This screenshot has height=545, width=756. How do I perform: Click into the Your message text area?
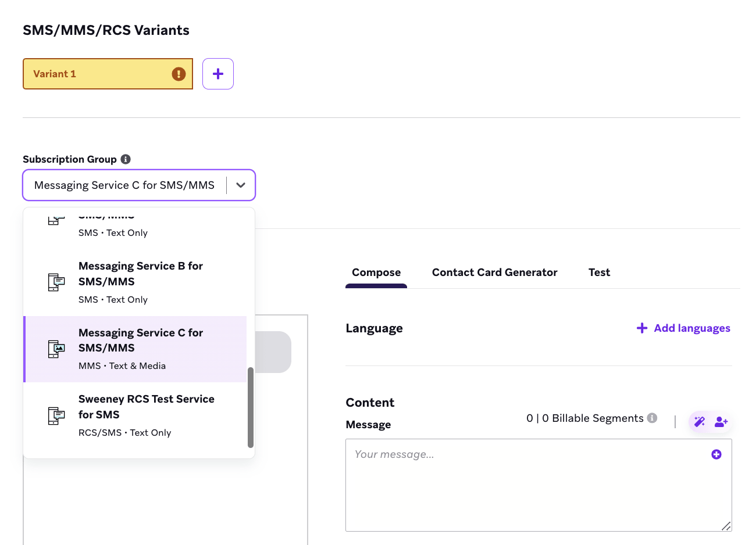[539, 485]
